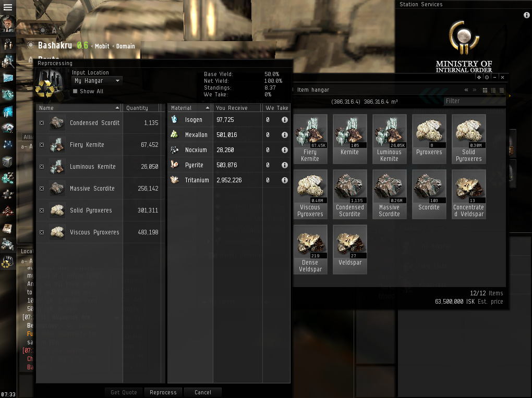Select Veldspar stack of 27

pyautogui.click(x=350, y=250)
